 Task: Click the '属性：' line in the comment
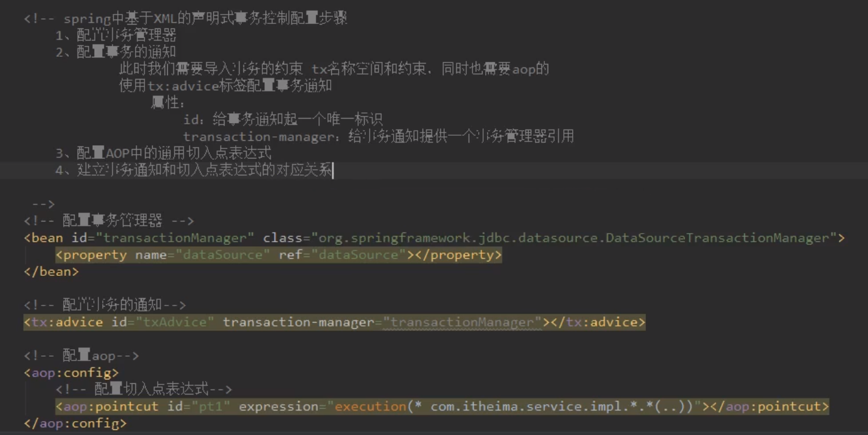click(x=168, y=103)
